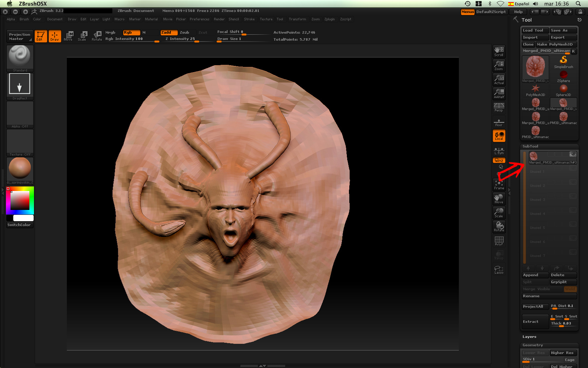This screenshot has width=588, height=368.
Task: Toggle Perspective view mode
Action: coord(499,107)
